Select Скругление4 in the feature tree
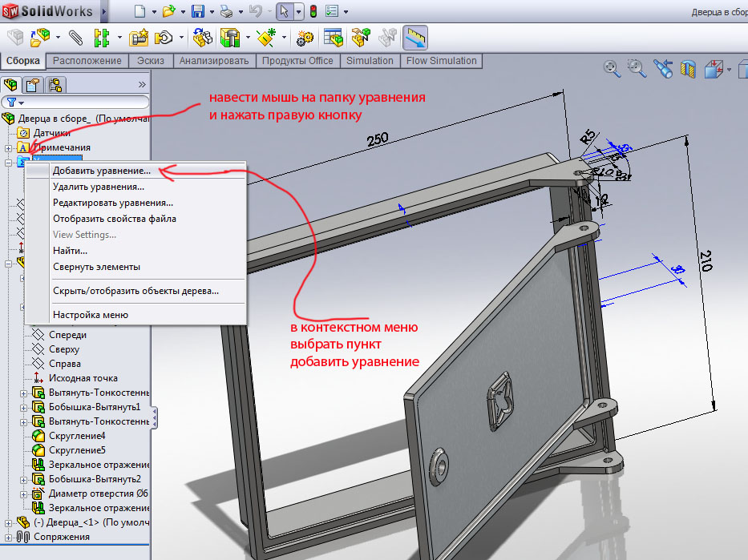 click(x=77, y=436)
